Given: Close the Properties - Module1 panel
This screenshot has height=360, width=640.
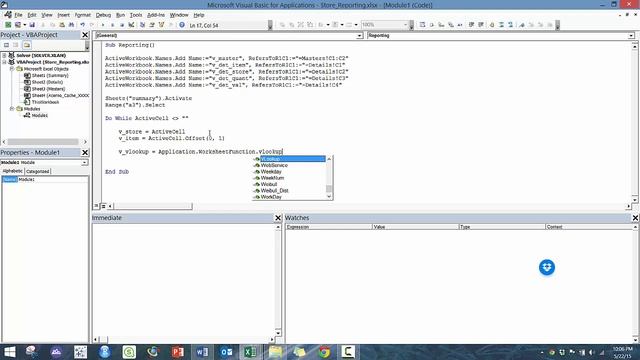Looking at the screenshot, I should (85, 152).
